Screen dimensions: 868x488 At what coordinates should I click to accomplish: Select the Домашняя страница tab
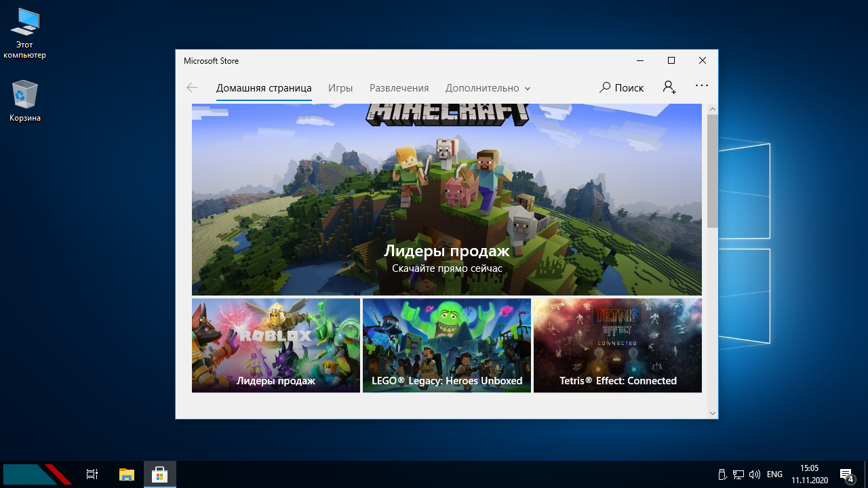pyautogui.click(x=264, y=88)
